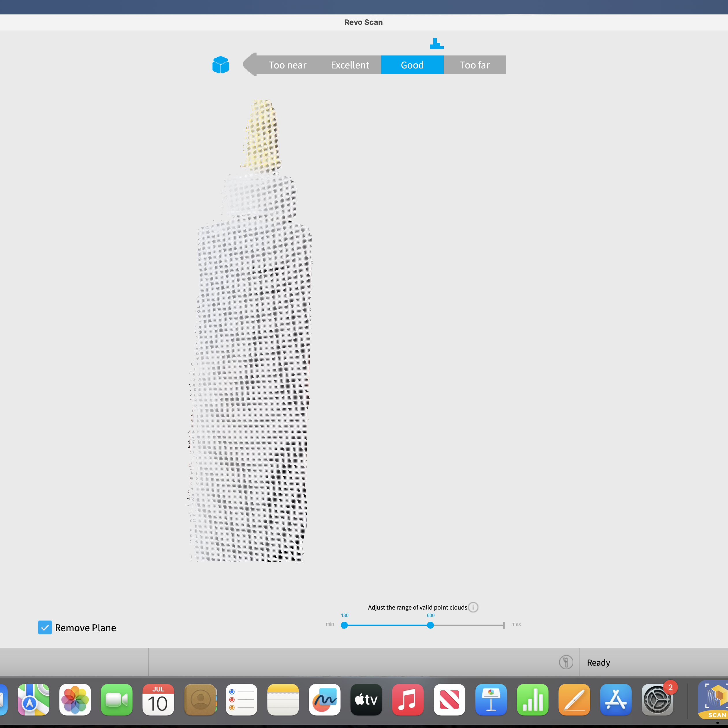This screenshot has width=728, height=728.
Task: Open App Store from the dock
Action: (x=616, y=699)
